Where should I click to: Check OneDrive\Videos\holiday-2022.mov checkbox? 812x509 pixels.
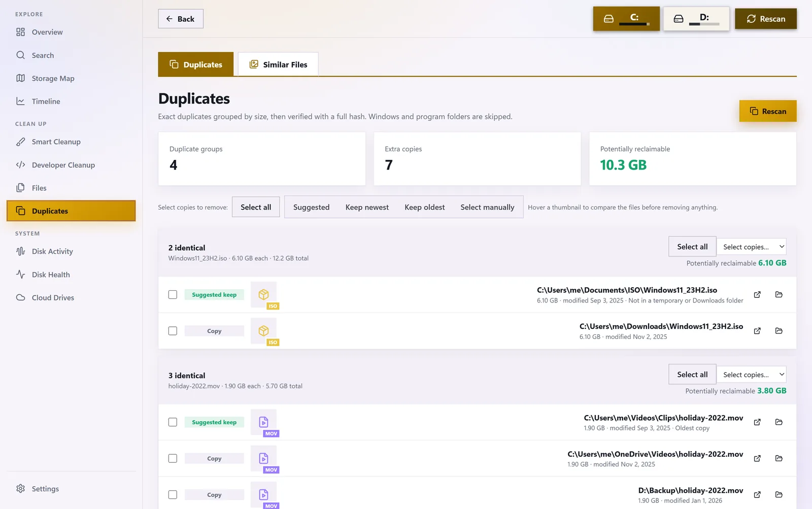(x=173, y=458)
